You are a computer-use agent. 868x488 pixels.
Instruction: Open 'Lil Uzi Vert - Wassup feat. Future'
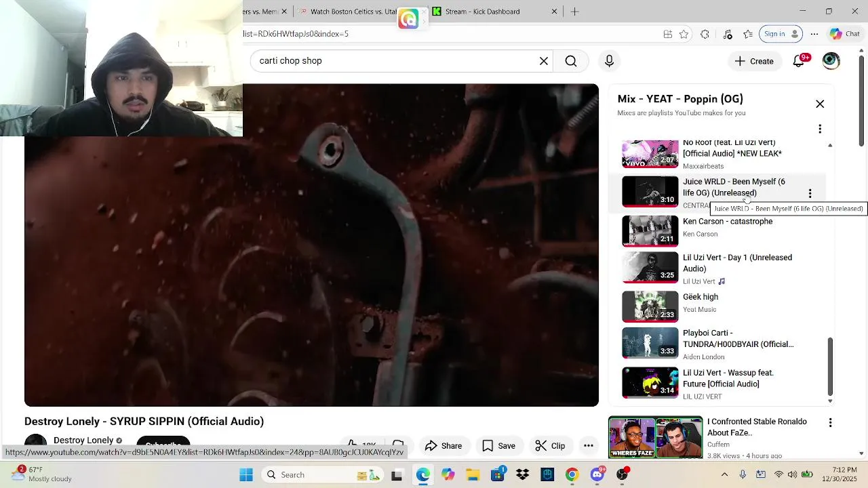tap(728, 378)
